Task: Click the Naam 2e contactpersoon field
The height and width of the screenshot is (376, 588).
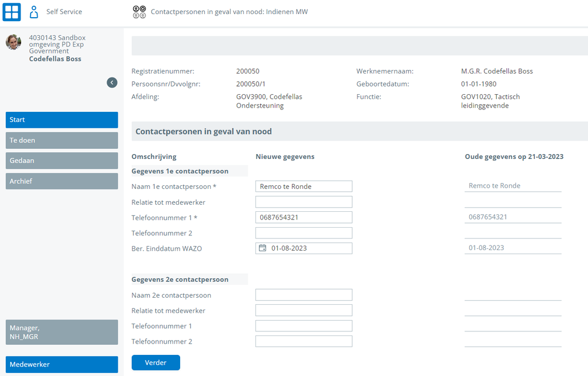Action: point(304,295)
